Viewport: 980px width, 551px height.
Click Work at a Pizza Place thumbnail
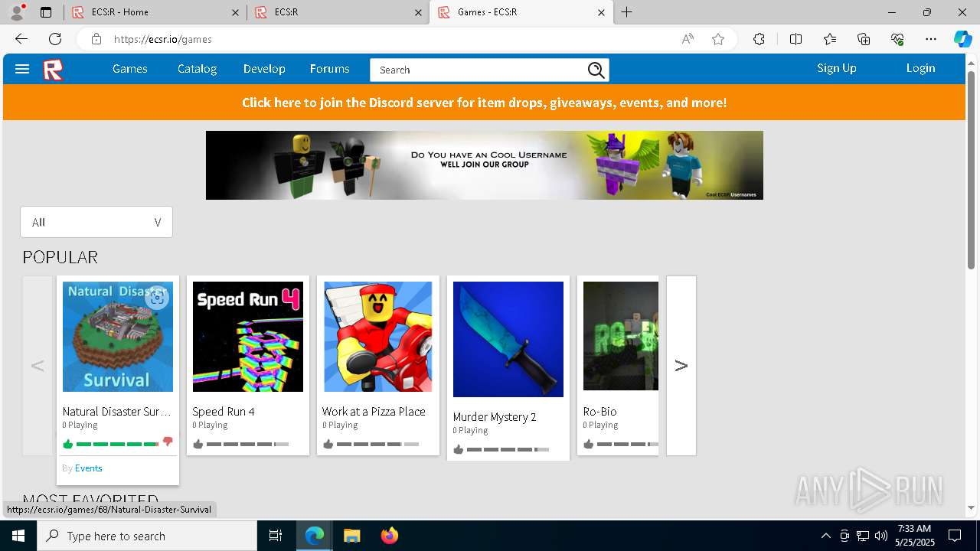tap(378, 337)
